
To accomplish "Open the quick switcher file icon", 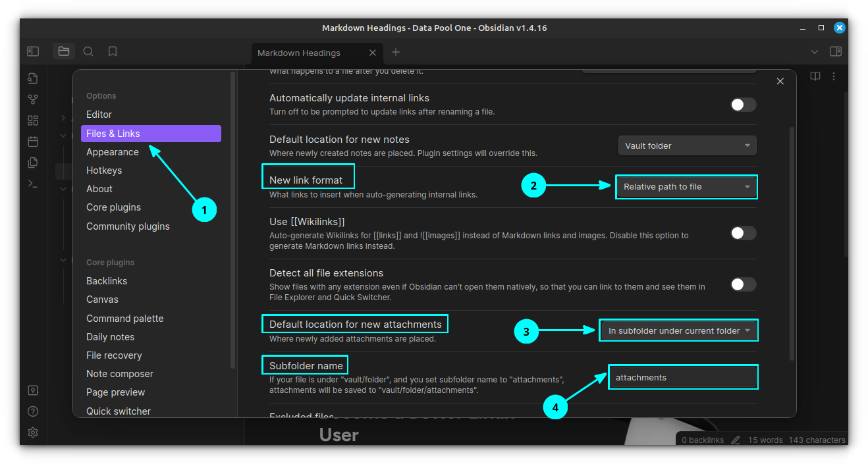I will pyautogui.click(x=33, y=78).
